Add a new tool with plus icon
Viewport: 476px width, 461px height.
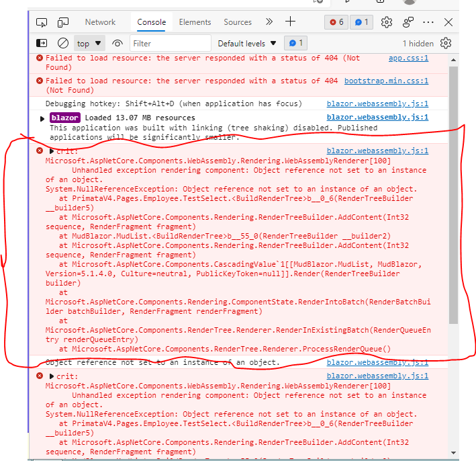click(290, 22)
